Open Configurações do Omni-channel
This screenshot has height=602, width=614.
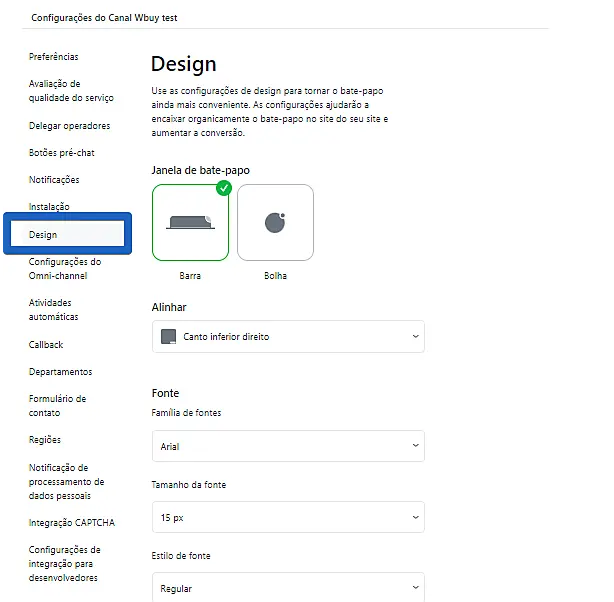65,269
